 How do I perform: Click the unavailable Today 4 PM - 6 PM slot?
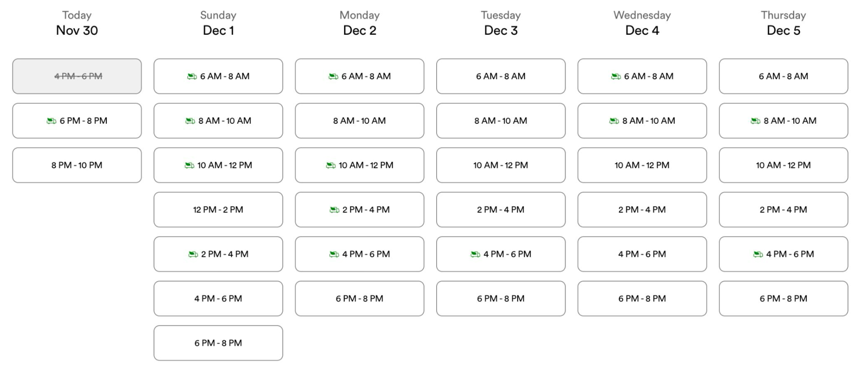77,76
